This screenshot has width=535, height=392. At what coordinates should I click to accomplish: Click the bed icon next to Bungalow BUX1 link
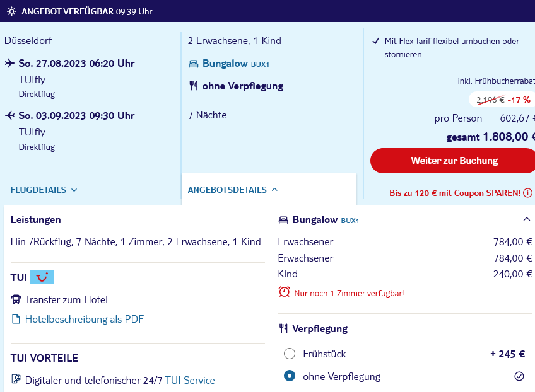[x=194, y=64]
